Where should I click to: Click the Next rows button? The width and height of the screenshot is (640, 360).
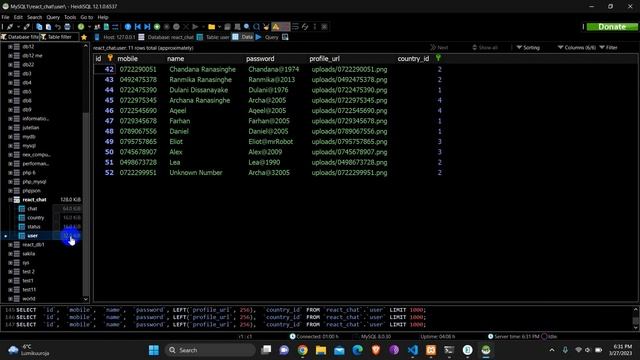[x=439, y=47]
